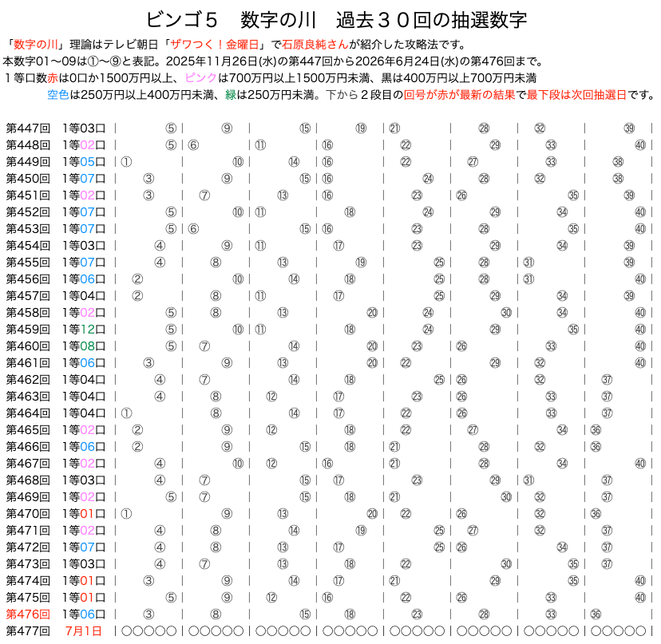Image resolution: width=661 pixels, height=644 pixels.
Task: Click circled 6 in 第448回 row
Action: pyautogui.click(x=193, y=145)
